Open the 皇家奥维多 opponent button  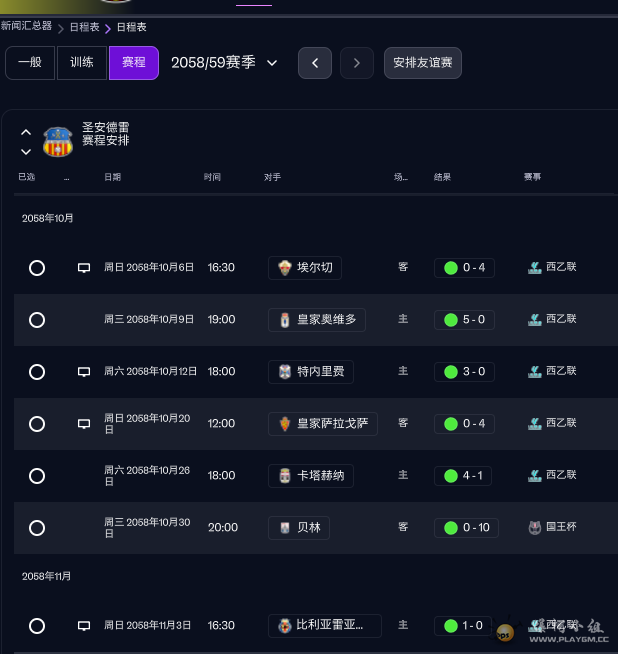pyautogui.click(x=317, y=320)
